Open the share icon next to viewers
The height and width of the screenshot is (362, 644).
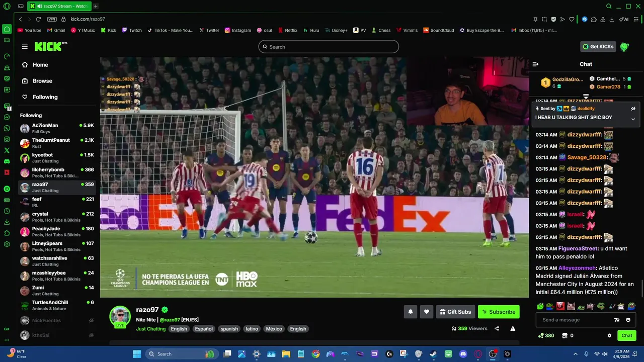[x=497, y=328]
